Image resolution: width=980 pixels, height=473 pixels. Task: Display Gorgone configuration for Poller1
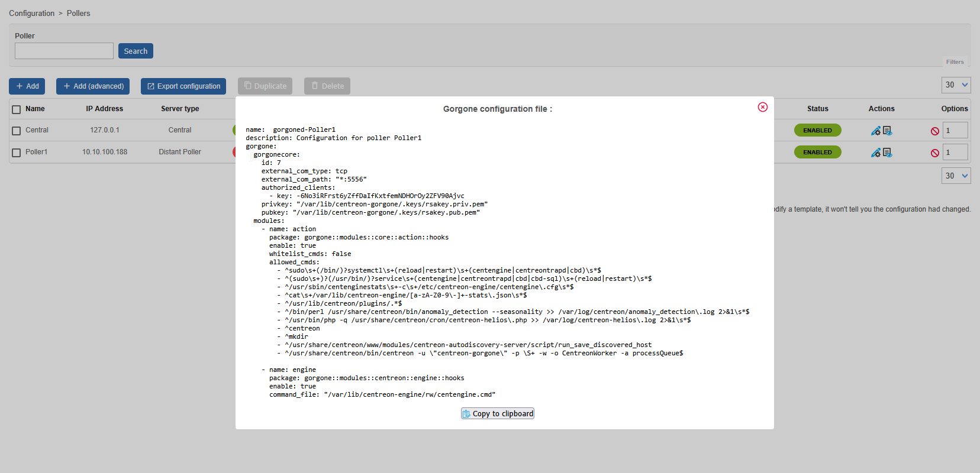pyautogui.click(x=888, y=153)
